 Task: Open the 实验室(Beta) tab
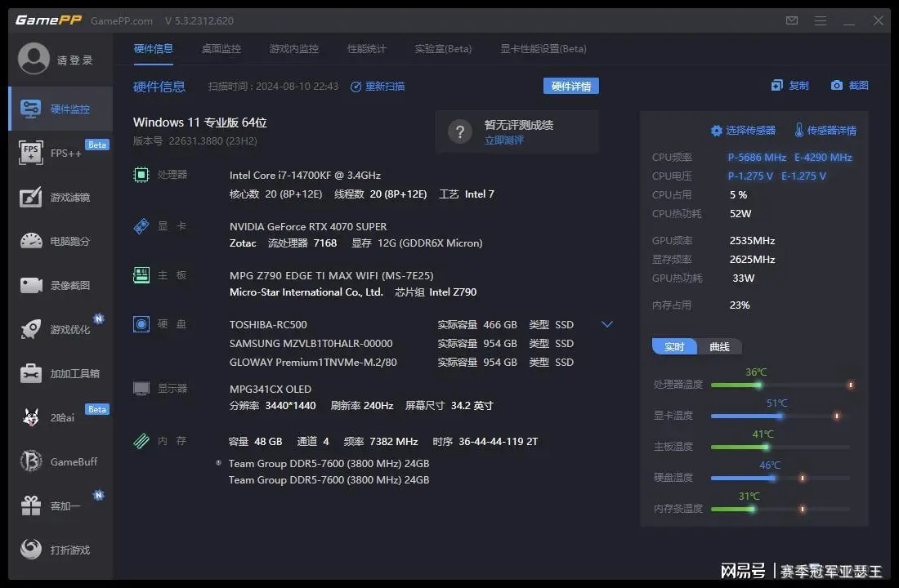(x=444, y=49)
